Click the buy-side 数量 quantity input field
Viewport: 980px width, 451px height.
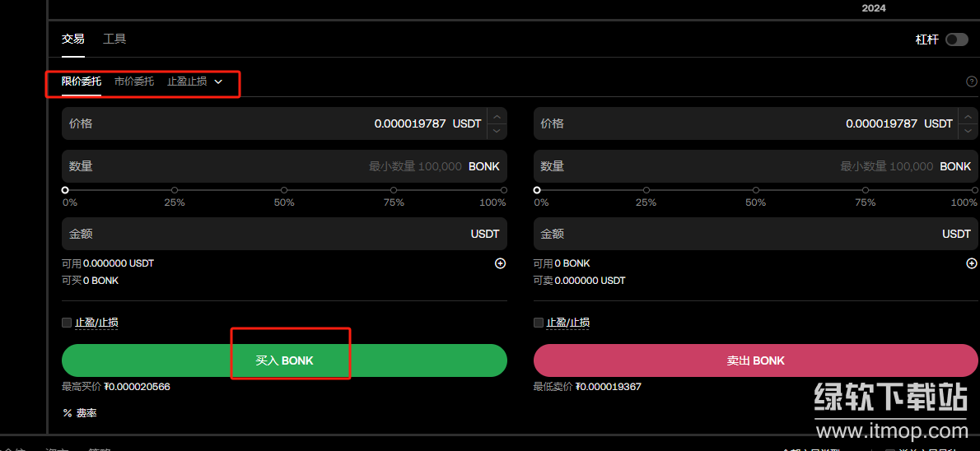(x=247, y=166)
